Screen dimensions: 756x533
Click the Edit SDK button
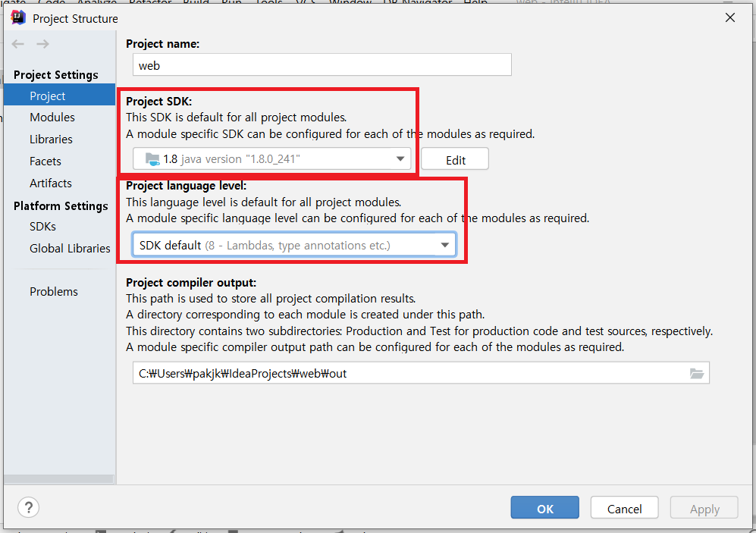(x=455, y=159)
